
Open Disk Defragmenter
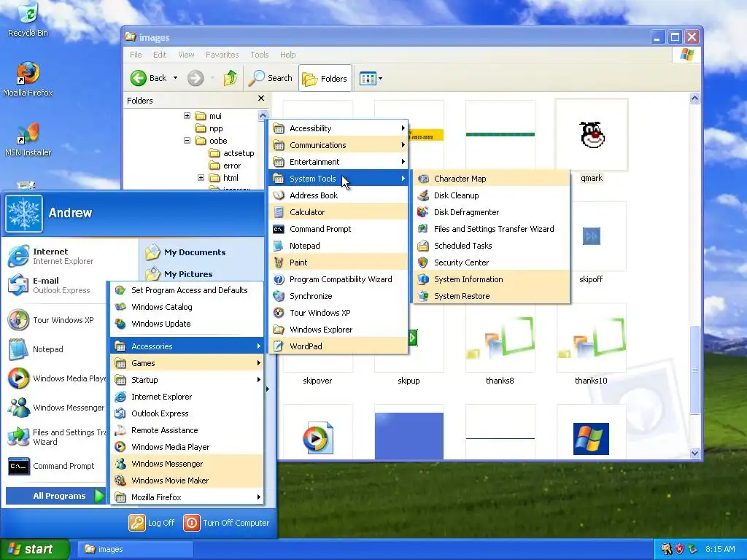coord(491,212)
